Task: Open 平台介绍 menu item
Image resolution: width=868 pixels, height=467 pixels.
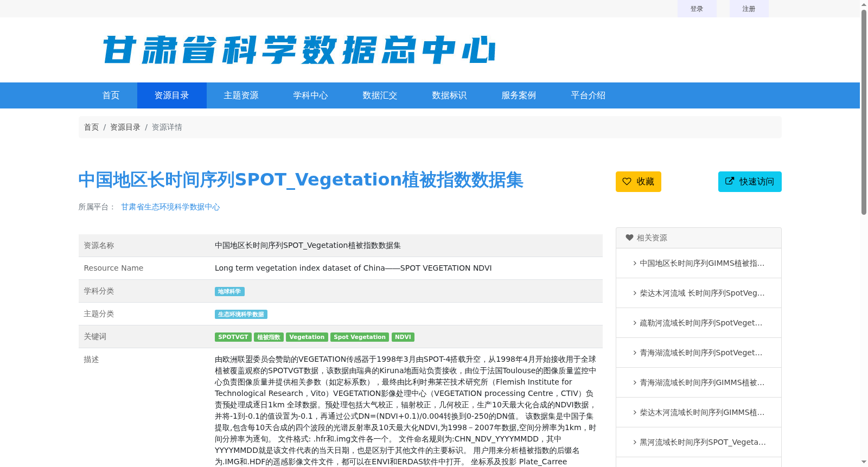Action: click(588, 95)
